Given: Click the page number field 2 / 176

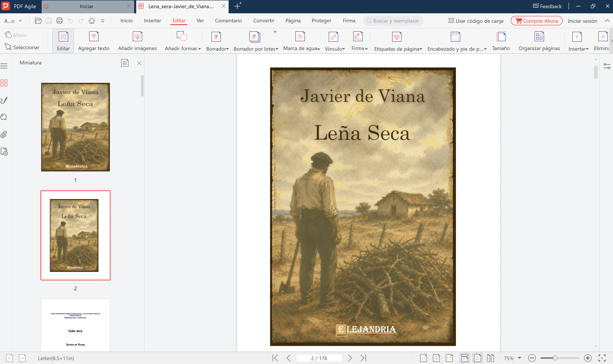Looking at the screenshot, I should 319,358.
